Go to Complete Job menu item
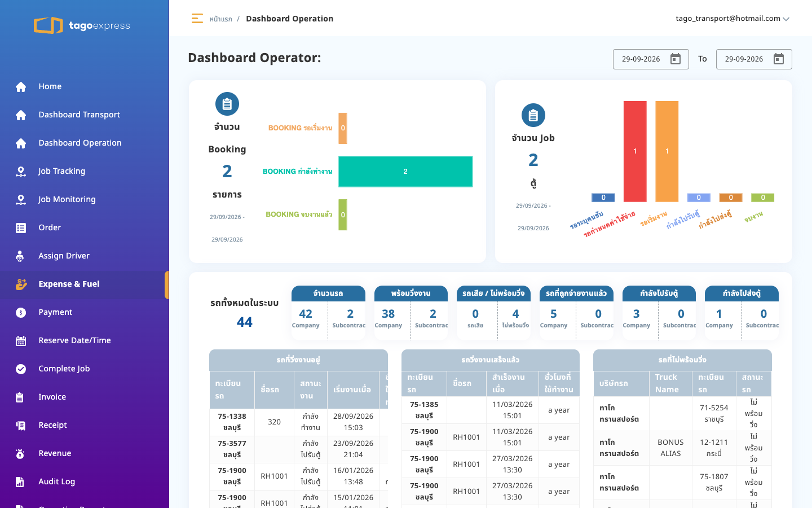The width and height of the screenshot is (812, 508). pyautogui.click(x=85, y=369)
